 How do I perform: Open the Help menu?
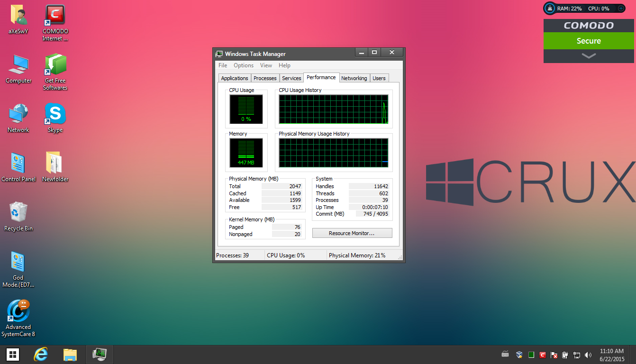coord(284,65)
